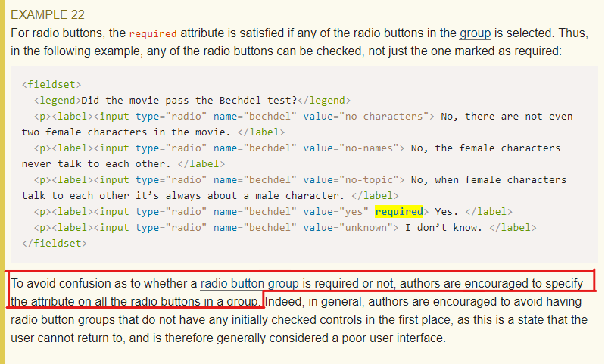
Task: Click the red 'required' code word
Action: 153,33
